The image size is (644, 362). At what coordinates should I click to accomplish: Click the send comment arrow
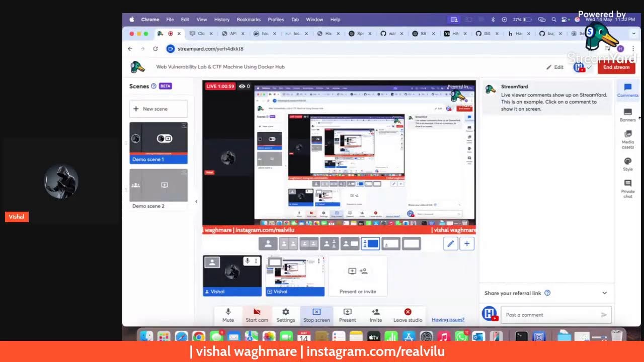pos(604,315)
